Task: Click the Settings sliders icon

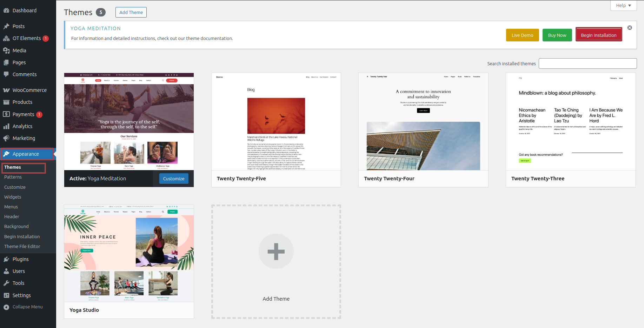Action: [6, 295]
